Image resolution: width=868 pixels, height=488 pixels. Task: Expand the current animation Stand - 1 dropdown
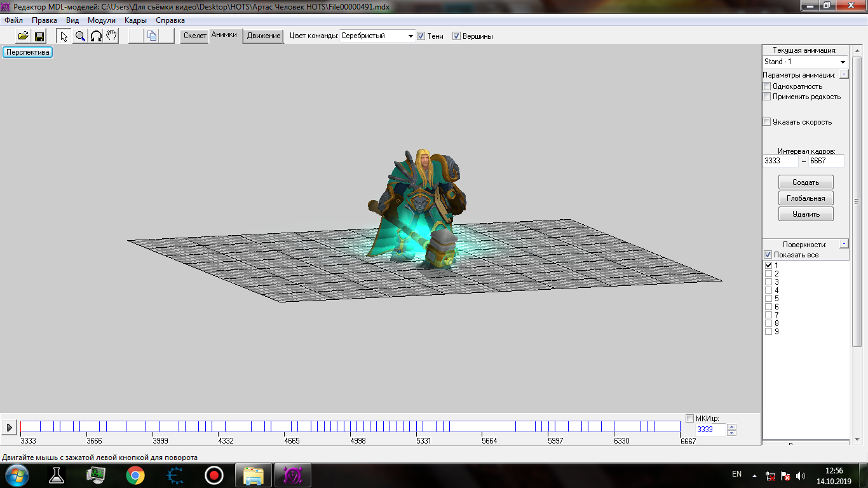tap(843, 62)
